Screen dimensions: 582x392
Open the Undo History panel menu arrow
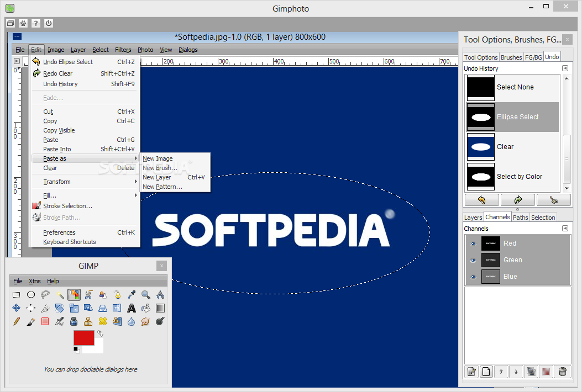tap(565, 68)
